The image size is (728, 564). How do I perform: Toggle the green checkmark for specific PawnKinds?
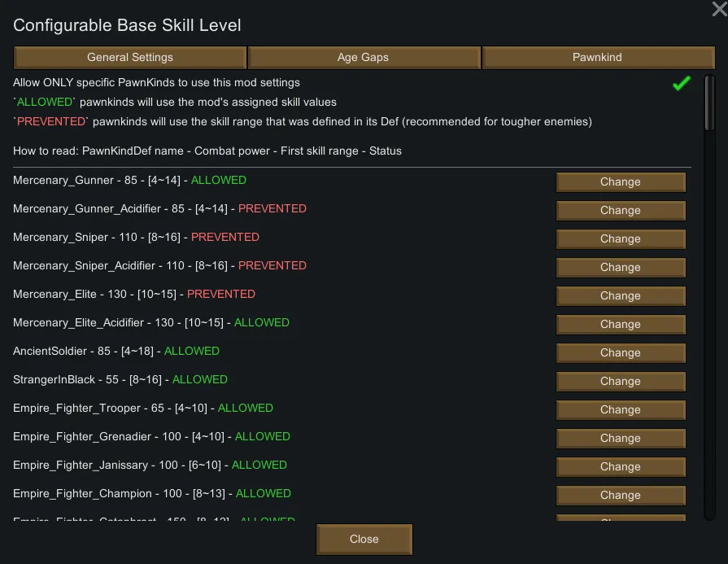[x=682, y=83]
